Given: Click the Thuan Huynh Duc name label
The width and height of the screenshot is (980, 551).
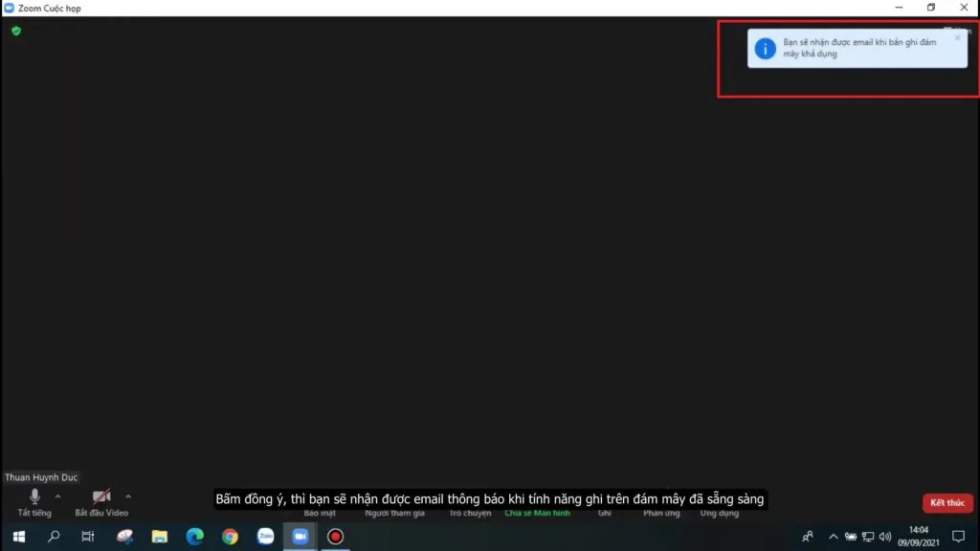Looking at the screenshot, I should pos(41,476).
